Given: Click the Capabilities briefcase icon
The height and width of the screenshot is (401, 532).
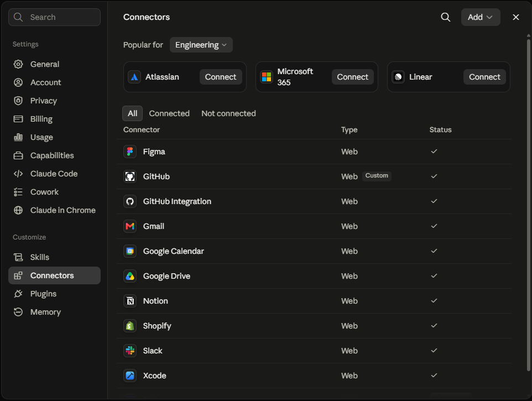Looking at the screenshot, I should pyautogui.click(x=18, y=155).
